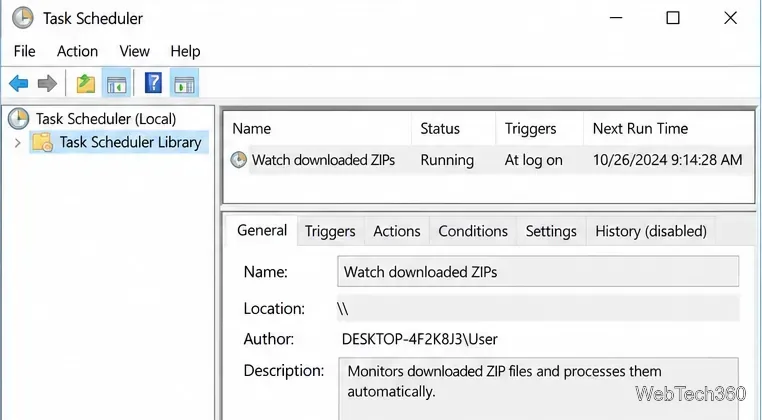Screen dimensions: 762x420
Task: Click the Task Scheduler Library folder icon
Action: pos(42,142)
